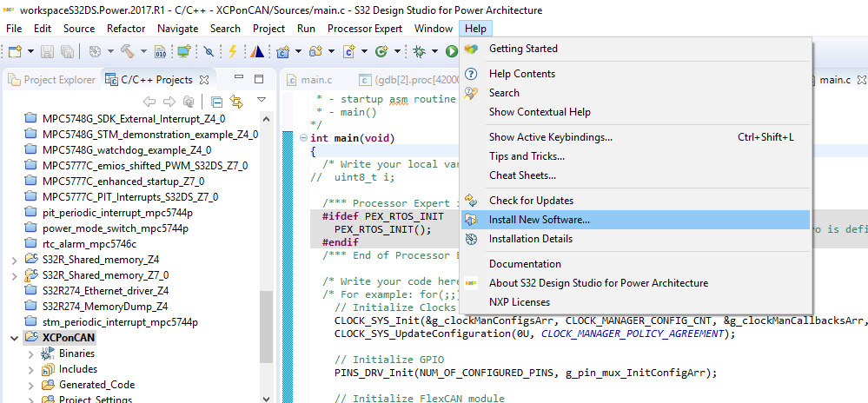The width and height of the screenshot is (868, 403).
Task: Open NXP Licenses entry
Action: [x=635, y=302]
